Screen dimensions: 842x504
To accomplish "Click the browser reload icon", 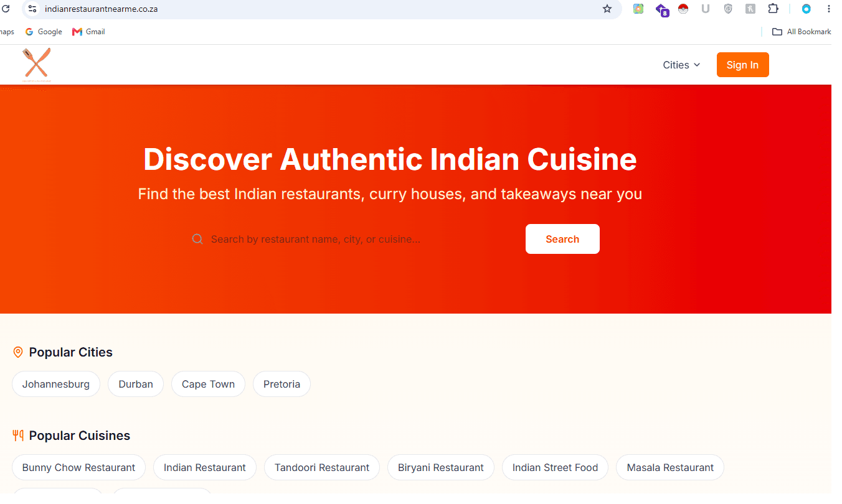I will (x=5, y=9).
